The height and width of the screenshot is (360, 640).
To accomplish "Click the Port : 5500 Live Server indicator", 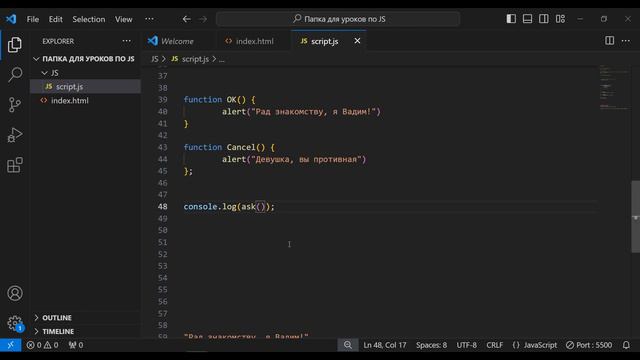I will tap(589, 345).
